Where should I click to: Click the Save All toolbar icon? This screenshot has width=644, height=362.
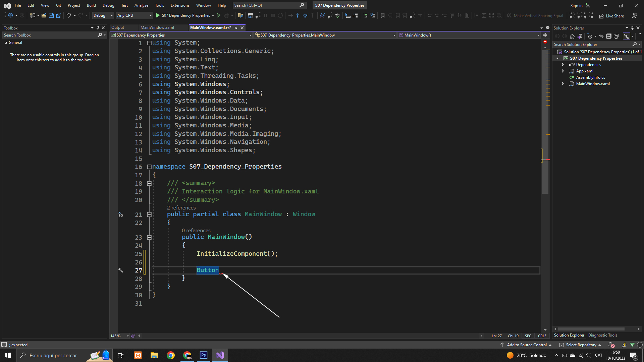point(58,15)
